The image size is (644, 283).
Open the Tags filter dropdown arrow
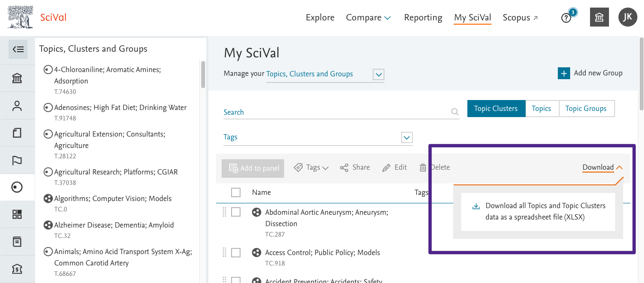pos(407,137)
